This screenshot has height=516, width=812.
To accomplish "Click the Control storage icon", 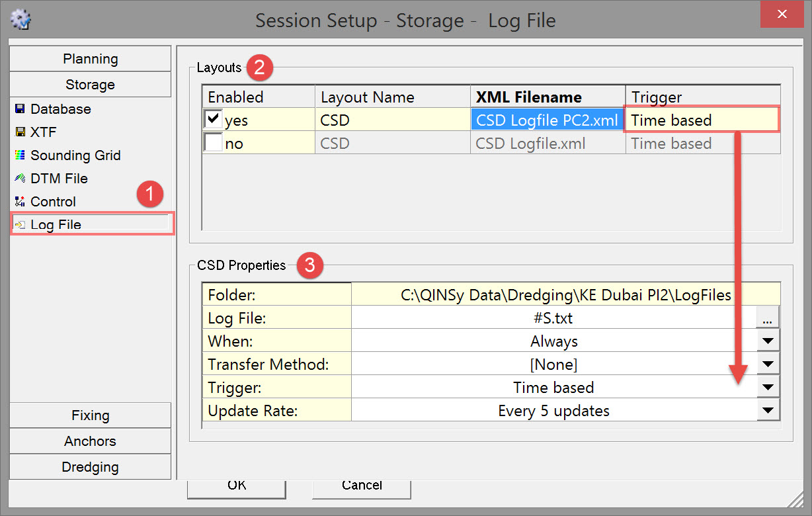I will click(20, 202).
